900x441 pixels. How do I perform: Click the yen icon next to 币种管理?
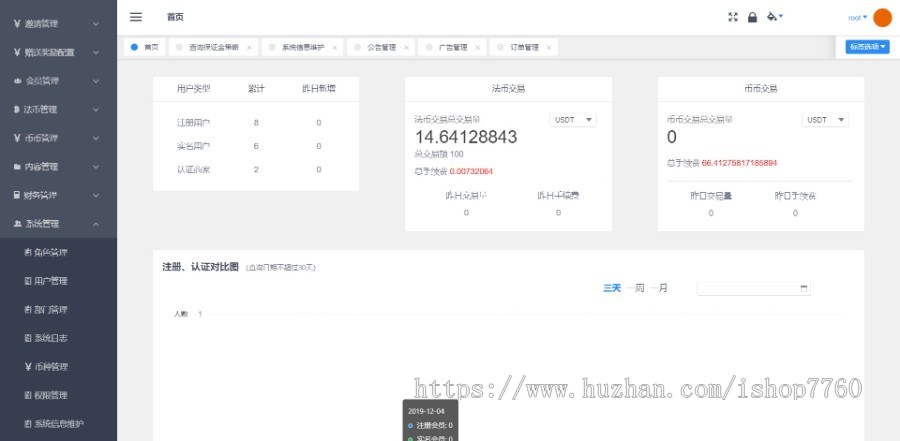[x=28, y=367]
